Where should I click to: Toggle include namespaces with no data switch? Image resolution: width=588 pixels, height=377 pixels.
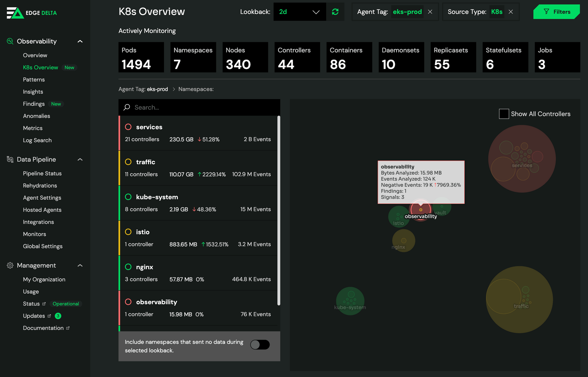point(260,345)
